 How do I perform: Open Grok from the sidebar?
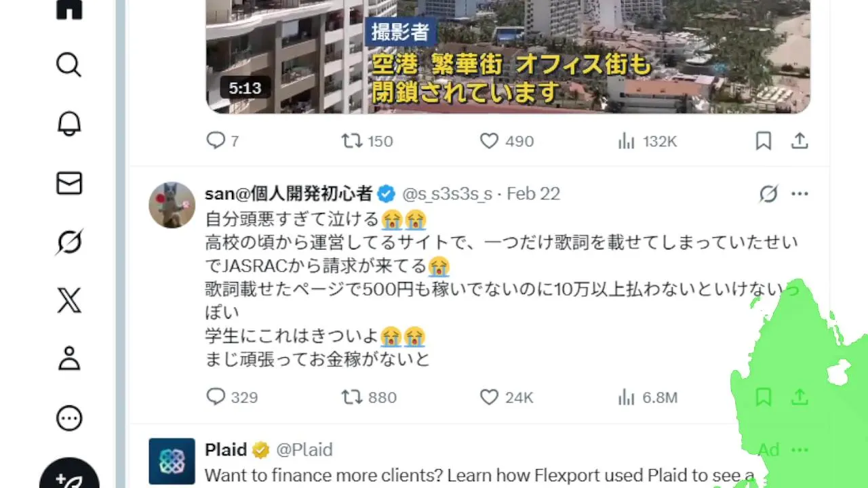click(68, 242)
